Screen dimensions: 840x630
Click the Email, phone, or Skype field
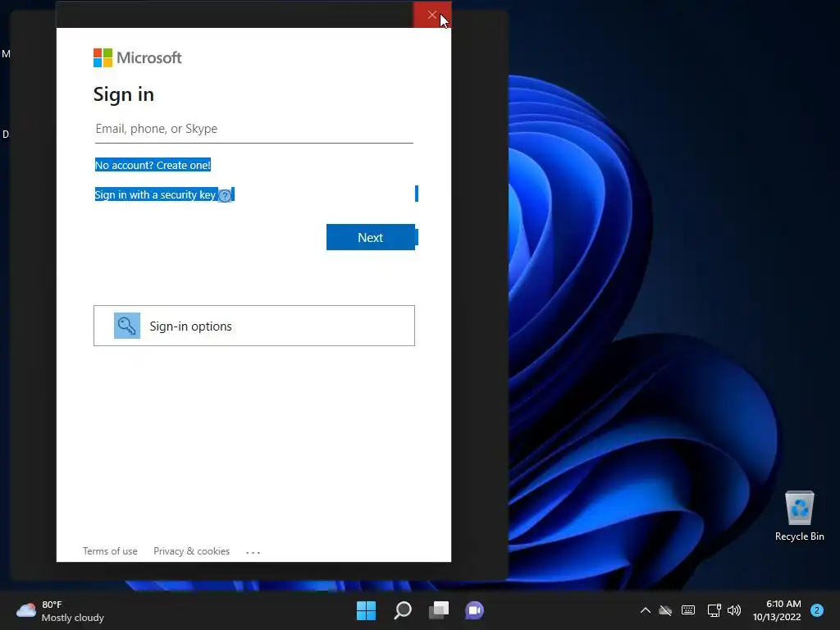(x=254, y=129)
